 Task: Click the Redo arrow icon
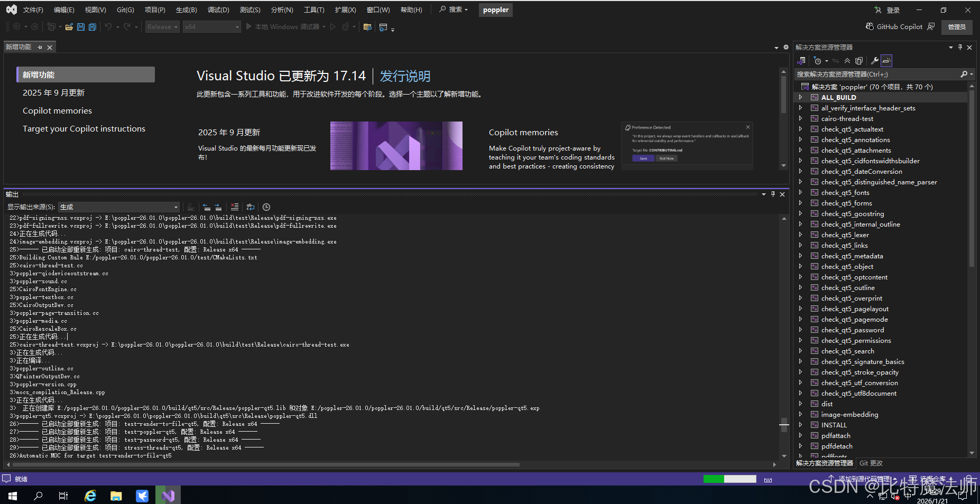127,27
